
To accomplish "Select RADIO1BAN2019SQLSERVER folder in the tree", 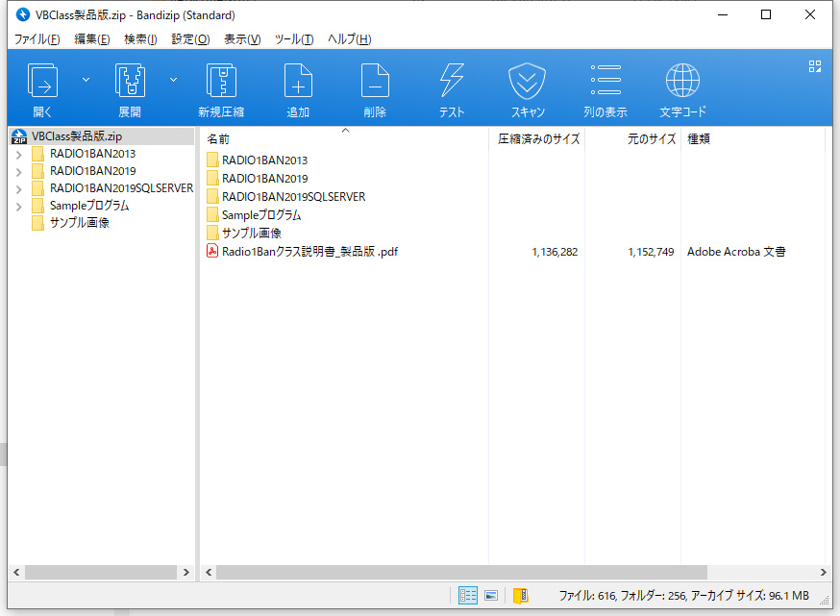I will point(122,188).
